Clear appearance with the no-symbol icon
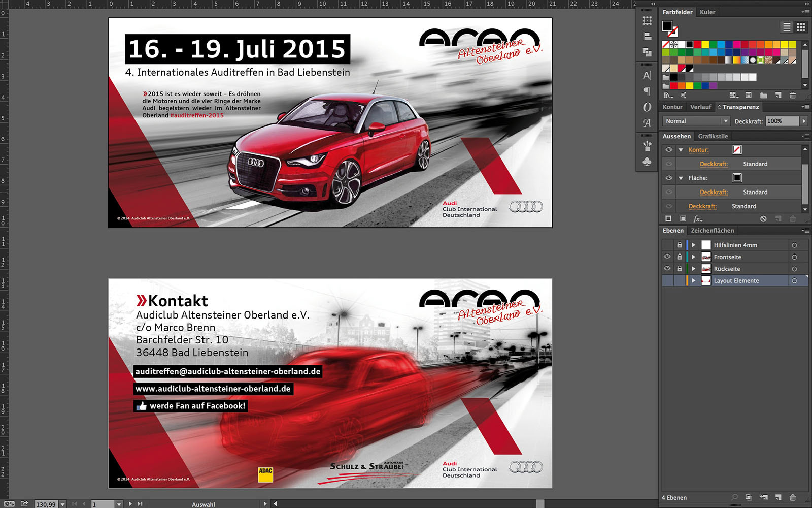 click(763, 219)
